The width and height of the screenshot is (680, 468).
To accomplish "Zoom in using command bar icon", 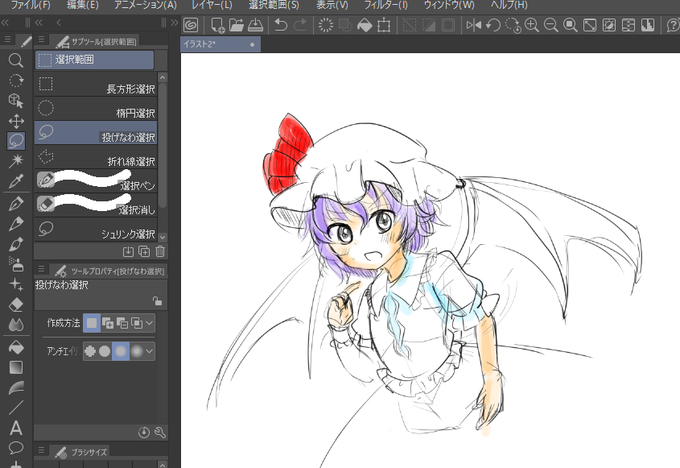I will pyautogui.click(x=532, y=25).
